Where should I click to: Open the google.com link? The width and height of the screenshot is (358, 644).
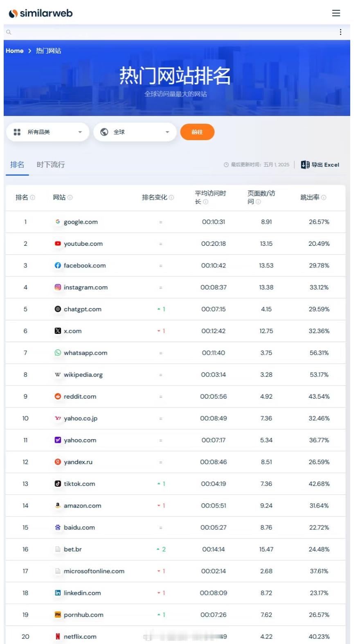81,222
